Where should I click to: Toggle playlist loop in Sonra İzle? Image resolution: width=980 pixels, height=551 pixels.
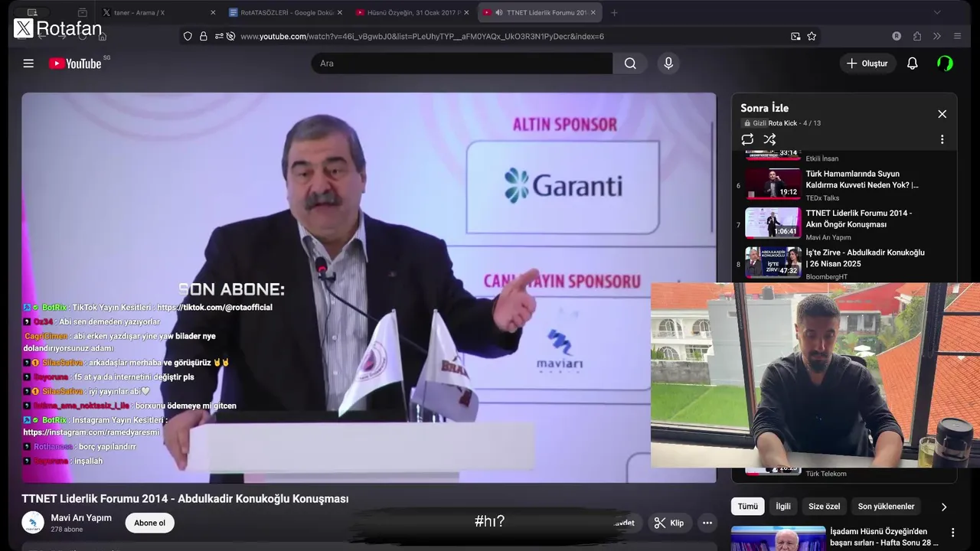(747, 139)
